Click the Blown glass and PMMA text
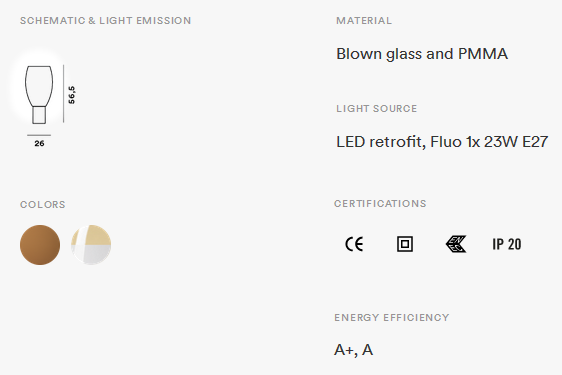Screen dimensions: 562x375 coord(422,54)
